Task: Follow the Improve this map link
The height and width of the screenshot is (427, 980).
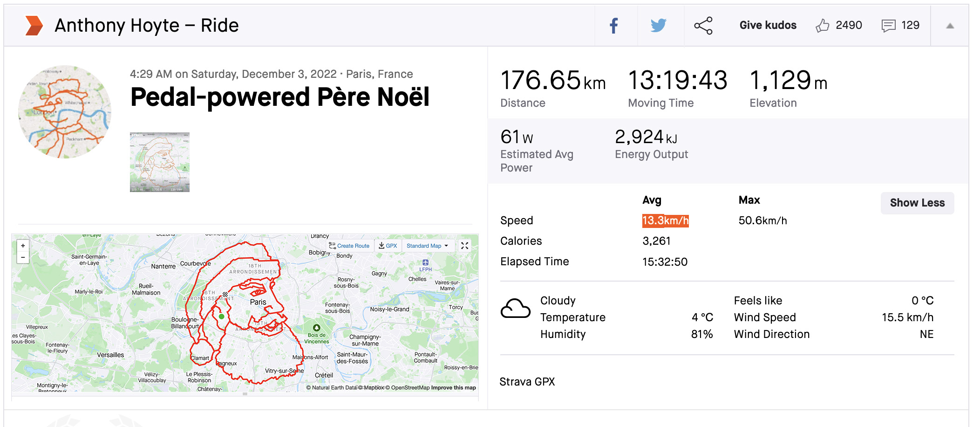Action: coord(453,387)
